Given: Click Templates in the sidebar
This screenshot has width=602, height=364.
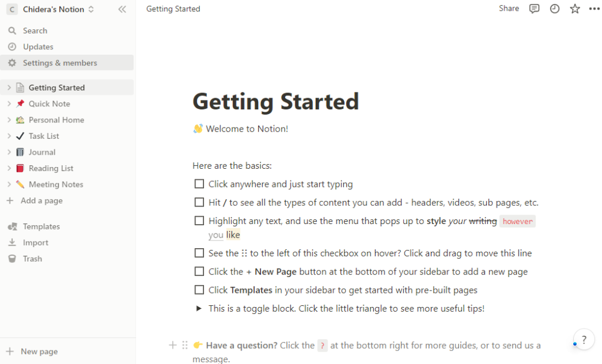Looking at the screenshot, I should pyautogui.click(x=42, y=226).
